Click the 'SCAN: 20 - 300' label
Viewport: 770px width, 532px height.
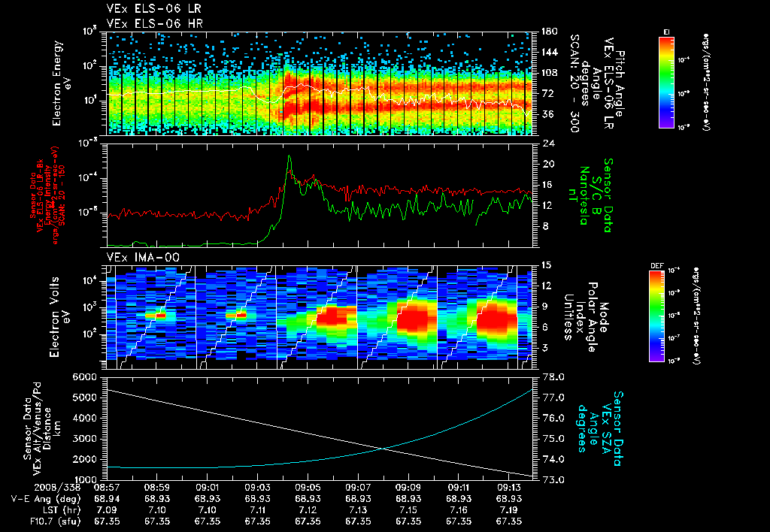[x=574, y=83]
